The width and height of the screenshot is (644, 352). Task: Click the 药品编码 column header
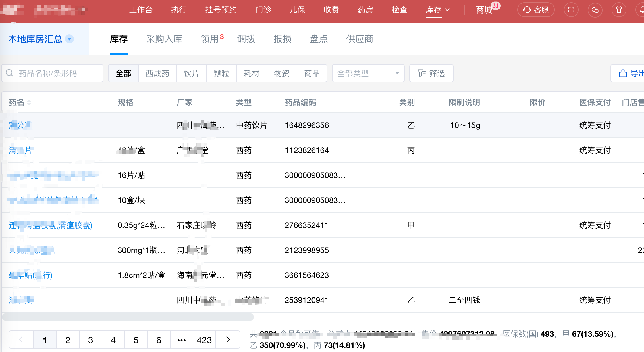coord(301,102)
